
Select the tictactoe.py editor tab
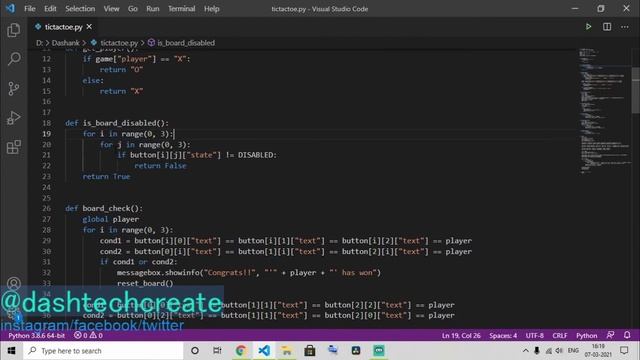click(64, 27)
